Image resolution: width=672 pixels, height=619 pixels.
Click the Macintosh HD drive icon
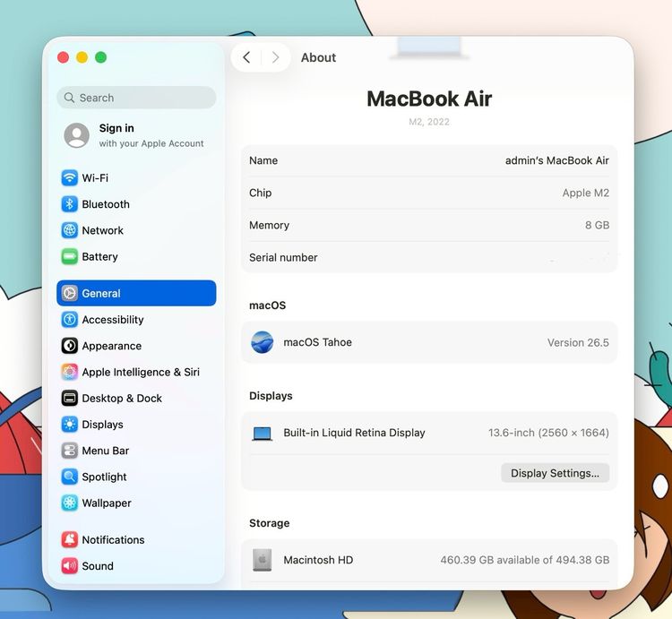click(263, 560)
